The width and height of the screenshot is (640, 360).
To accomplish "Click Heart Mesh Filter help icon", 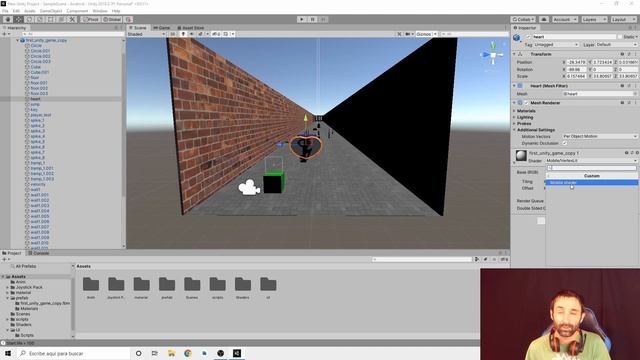I will click(622, 86).
